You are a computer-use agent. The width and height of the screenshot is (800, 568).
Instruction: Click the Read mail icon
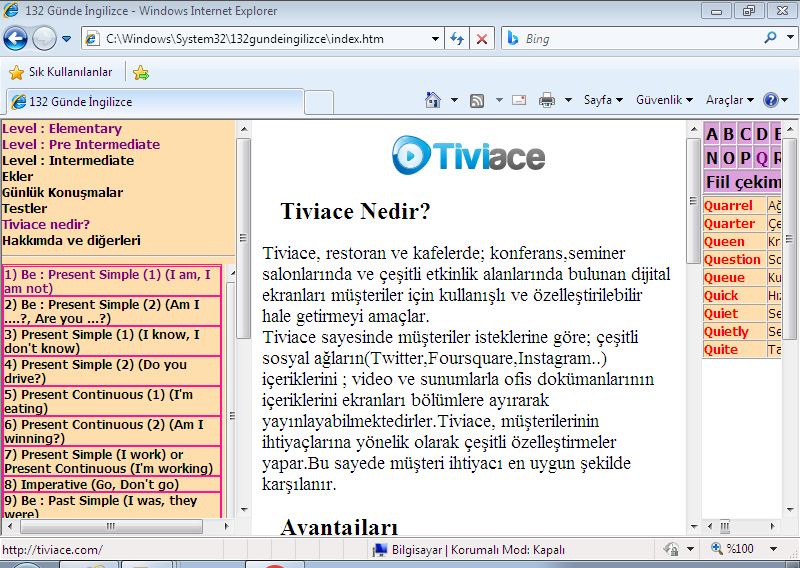519,100
